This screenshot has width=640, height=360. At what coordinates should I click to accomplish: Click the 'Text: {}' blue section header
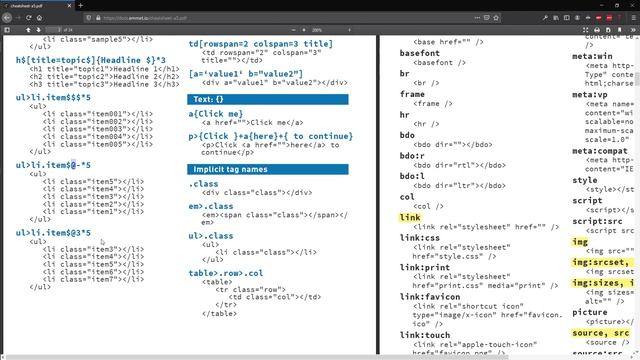(x=268, y=99)
